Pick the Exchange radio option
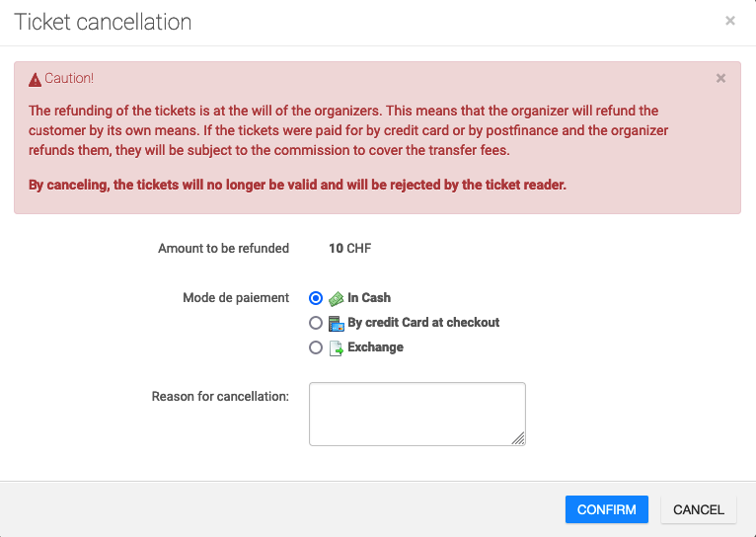Screen dimensions: 756x537 click(316, 347)
